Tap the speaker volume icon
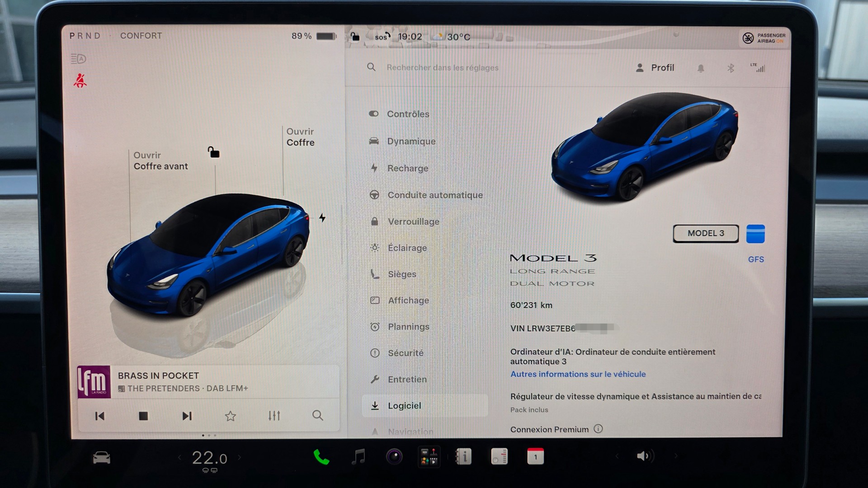The height and width of the screenshot is (488, 868). [645, 456]
